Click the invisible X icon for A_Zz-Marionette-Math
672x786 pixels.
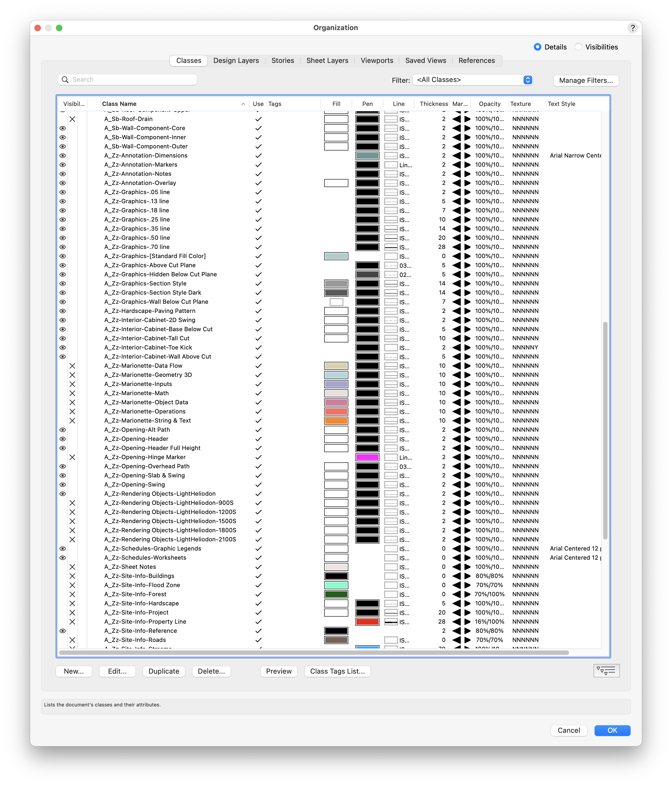pos(72,393)
